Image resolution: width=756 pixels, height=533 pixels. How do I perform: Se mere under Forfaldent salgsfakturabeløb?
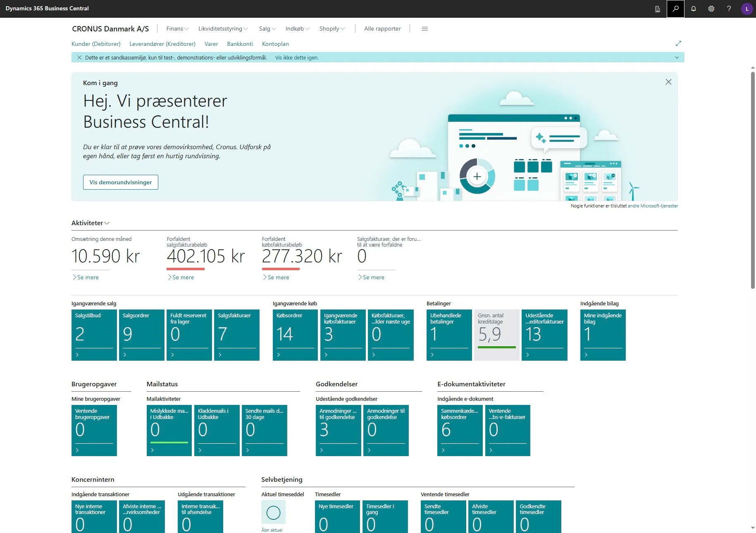click(x=181, y=277)
